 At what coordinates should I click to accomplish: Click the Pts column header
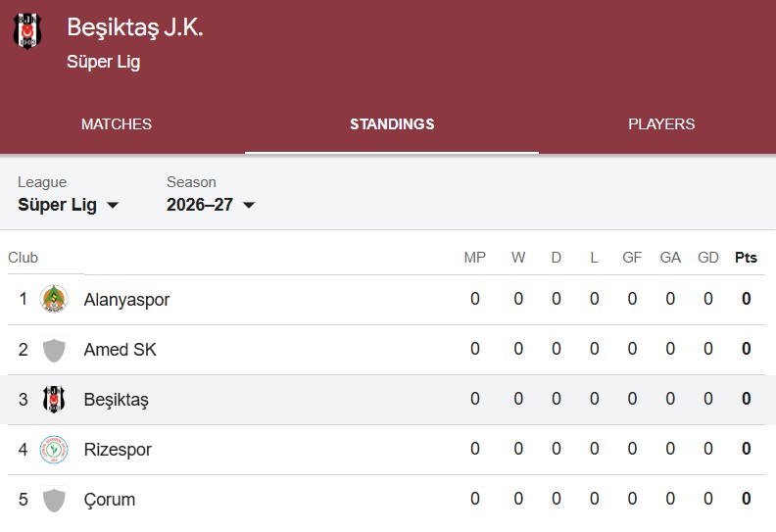pos(746,258)
